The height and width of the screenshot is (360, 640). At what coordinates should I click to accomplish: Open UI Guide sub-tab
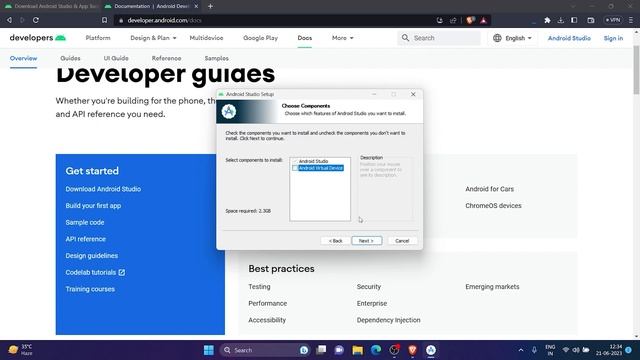coord(116,58)
